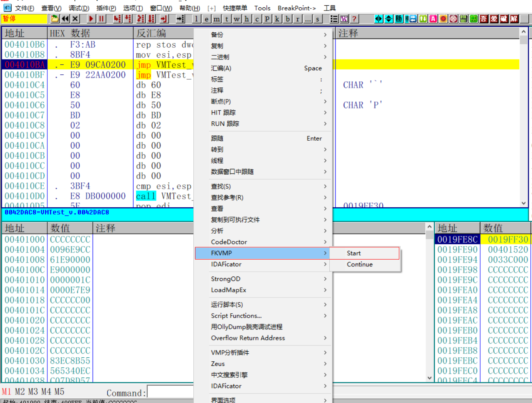Click Start in the FKVMP submenu
Image resolution: width=532 pixels, height=403 pixels.
pyautogui.click(x=353, y=253)
